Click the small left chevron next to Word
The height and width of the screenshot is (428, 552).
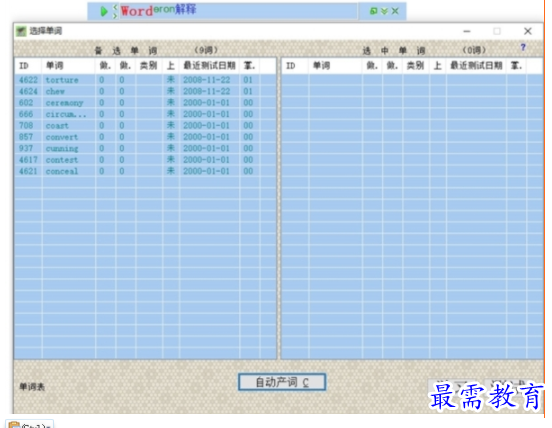[115, 7]
